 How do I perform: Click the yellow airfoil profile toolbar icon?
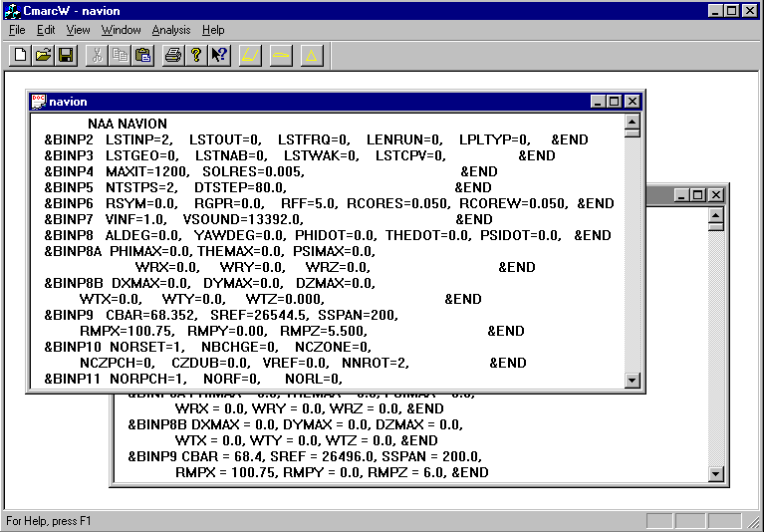point(281,55)
